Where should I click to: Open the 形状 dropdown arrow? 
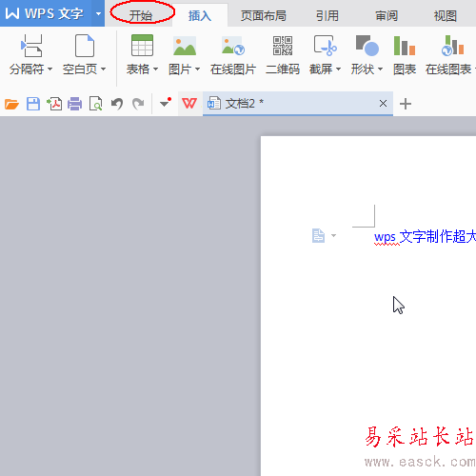pos(380,69)
